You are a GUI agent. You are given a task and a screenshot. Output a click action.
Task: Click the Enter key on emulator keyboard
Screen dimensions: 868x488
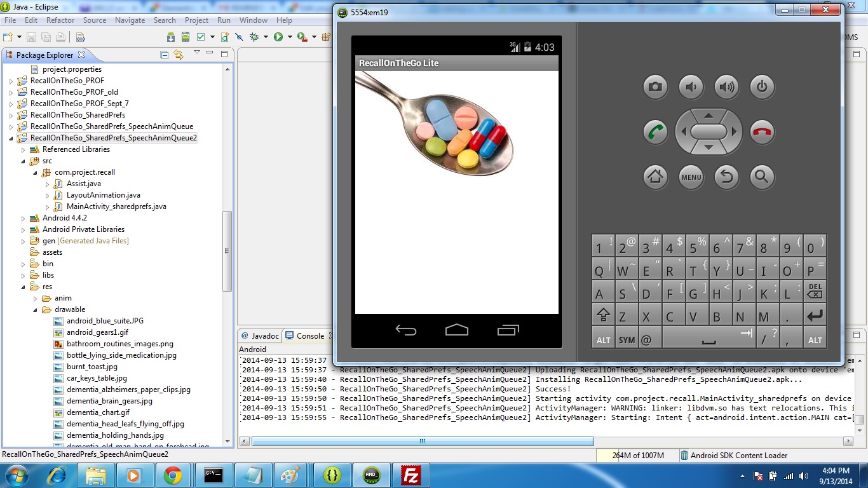815,315
